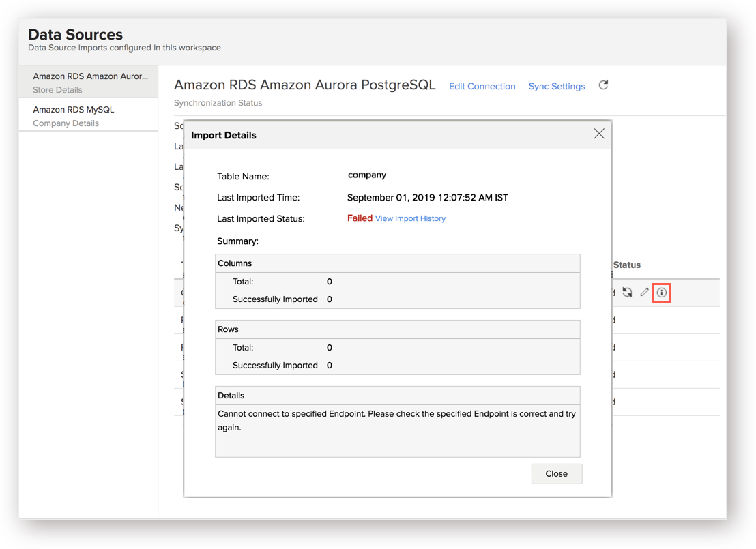Viewport: 756px width, 549px height.
Task: Close Import Details with the X icon
Action: tap(599, 134)
